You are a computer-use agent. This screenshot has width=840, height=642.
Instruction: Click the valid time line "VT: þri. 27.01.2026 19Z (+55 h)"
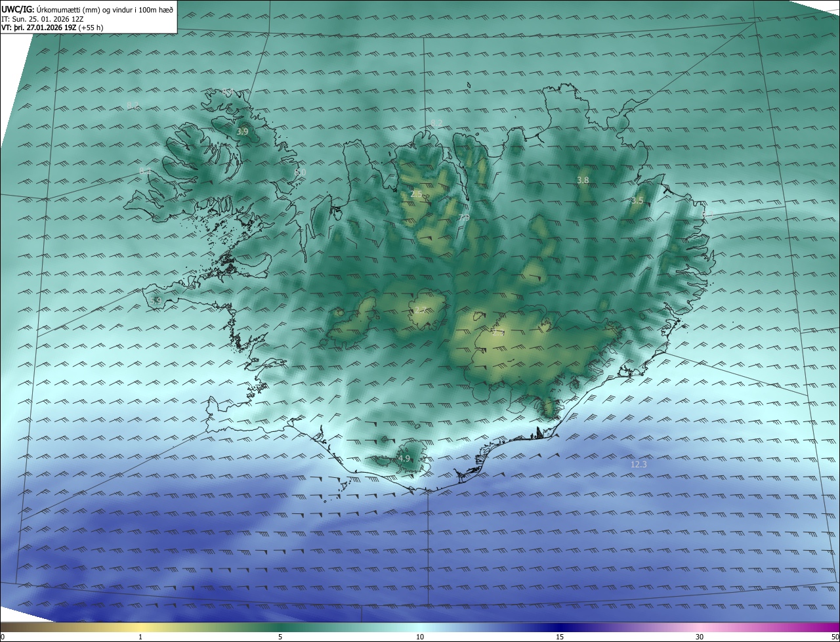tap(52, 28)
